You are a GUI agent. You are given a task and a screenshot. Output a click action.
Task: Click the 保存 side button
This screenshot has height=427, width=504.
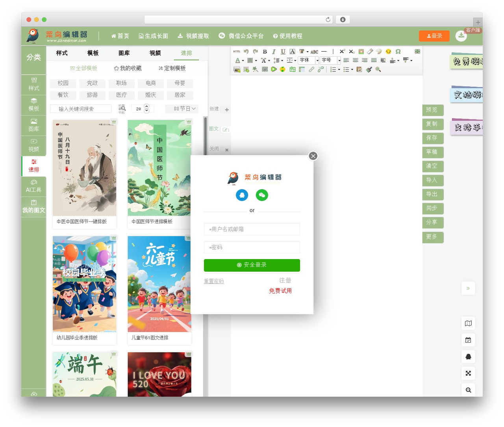[433, 138]
